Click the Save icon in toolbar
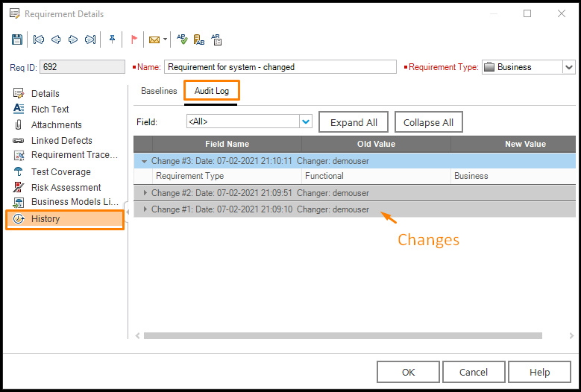 click(17, 39)
